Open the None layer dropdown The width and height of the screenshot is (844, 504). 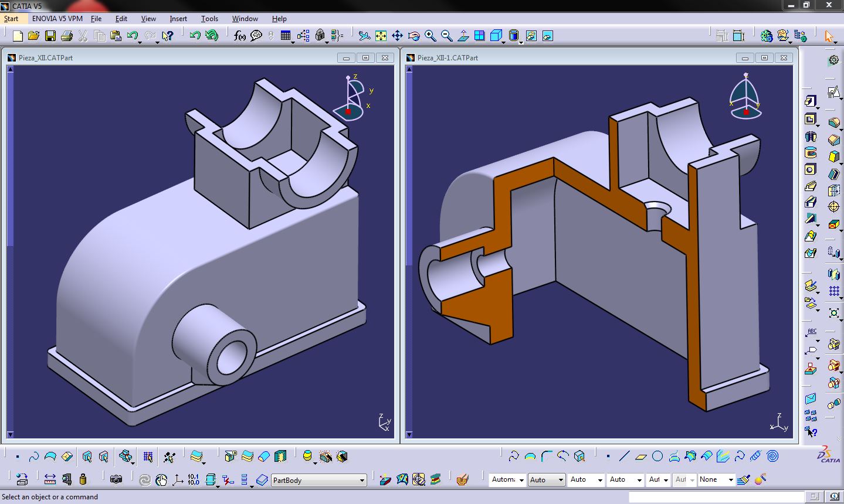tap(716, 480)
